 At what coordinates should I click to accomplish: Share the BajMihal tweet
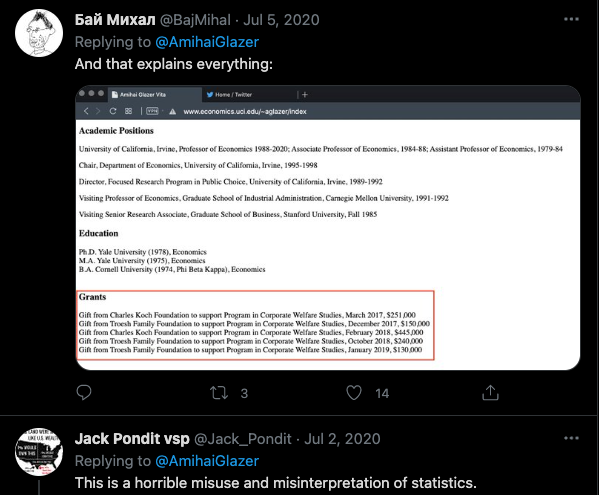click(x=490, y=392)
